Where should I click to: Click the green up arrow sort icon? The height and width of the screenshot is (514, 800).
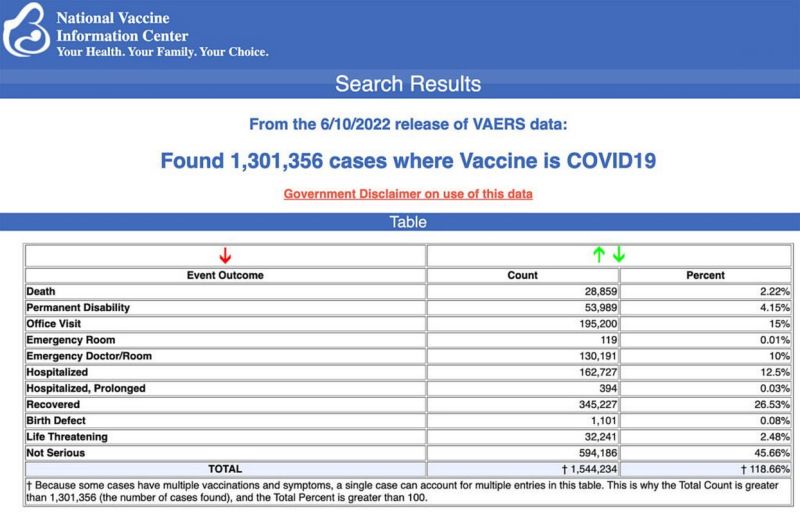(599, 254)
